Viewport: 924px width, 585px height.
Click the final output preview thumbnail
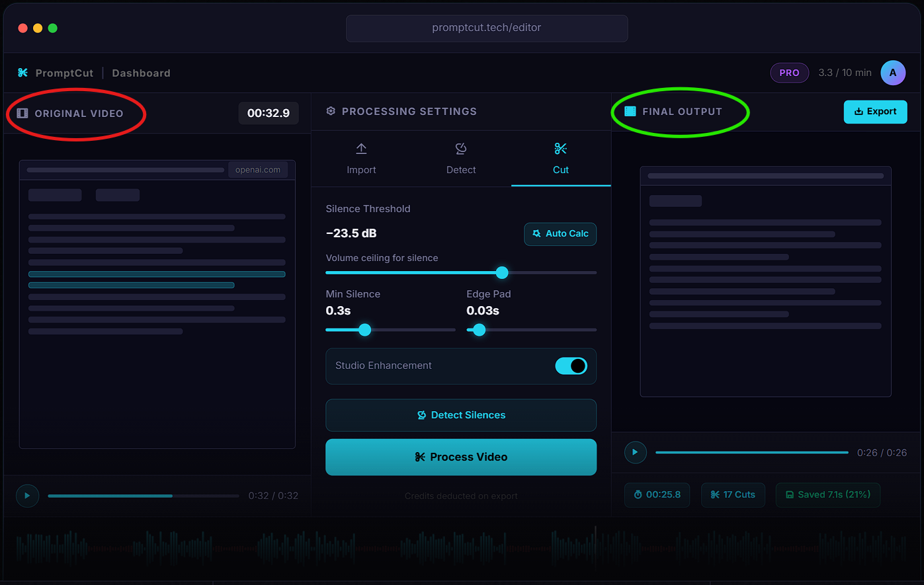[765, 282]
